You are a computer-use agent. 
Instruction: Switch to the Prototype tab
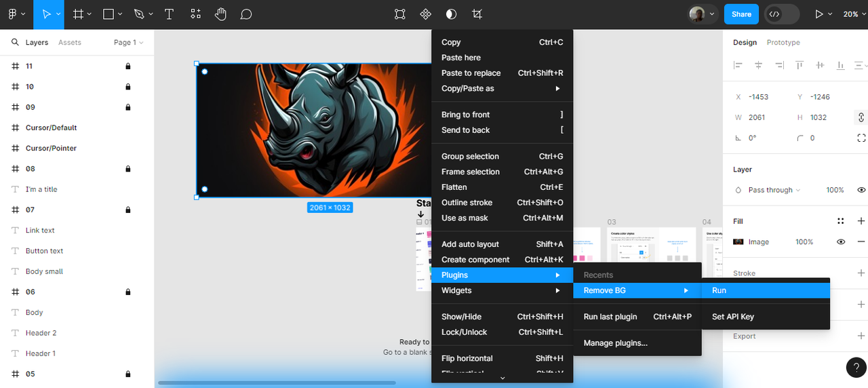coord(783,42)
